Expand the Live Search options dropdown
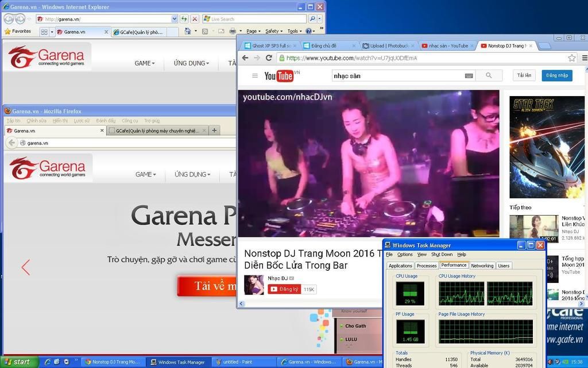Screen dimensions: 588x368 click(x=319, y=19)
